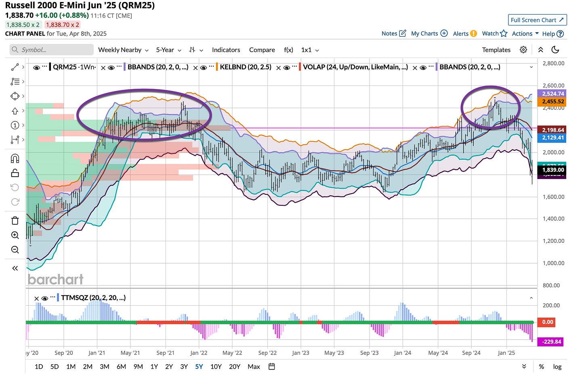588x388 pixels.
Task: Open the Templates menu
Action: (496, 50)
